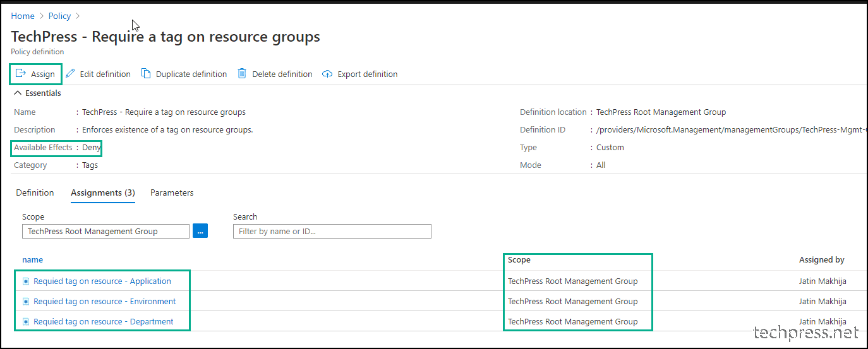Click the Definition ID path value
Screen dimensions: 868x349
pyautogui.click(x=731, y=130)
